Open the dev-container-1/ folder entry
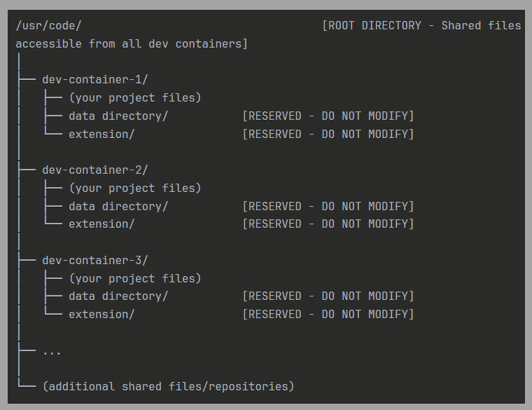Viewport: 532px width, 410px height. click(94, 80)
